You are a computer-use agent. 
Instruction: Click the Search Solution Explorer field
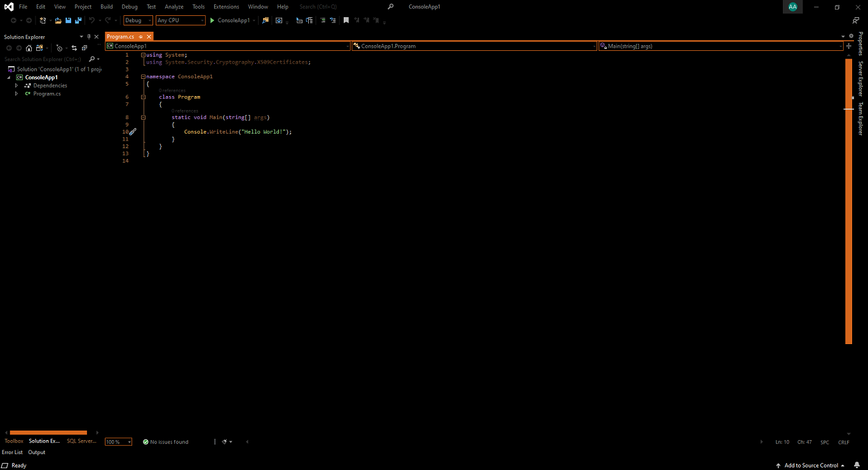click(43, 59)
